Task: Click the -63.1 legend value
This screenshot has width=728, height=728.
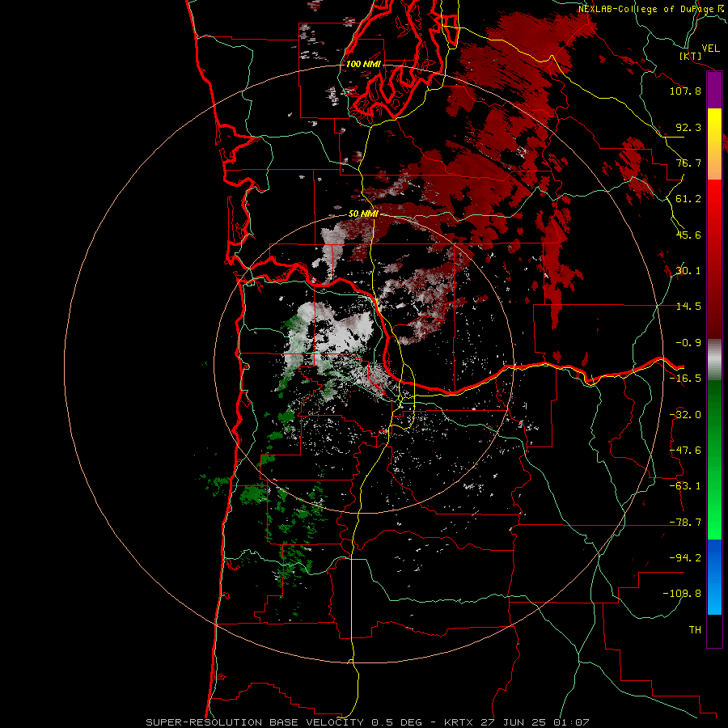Action: (685, 486)
